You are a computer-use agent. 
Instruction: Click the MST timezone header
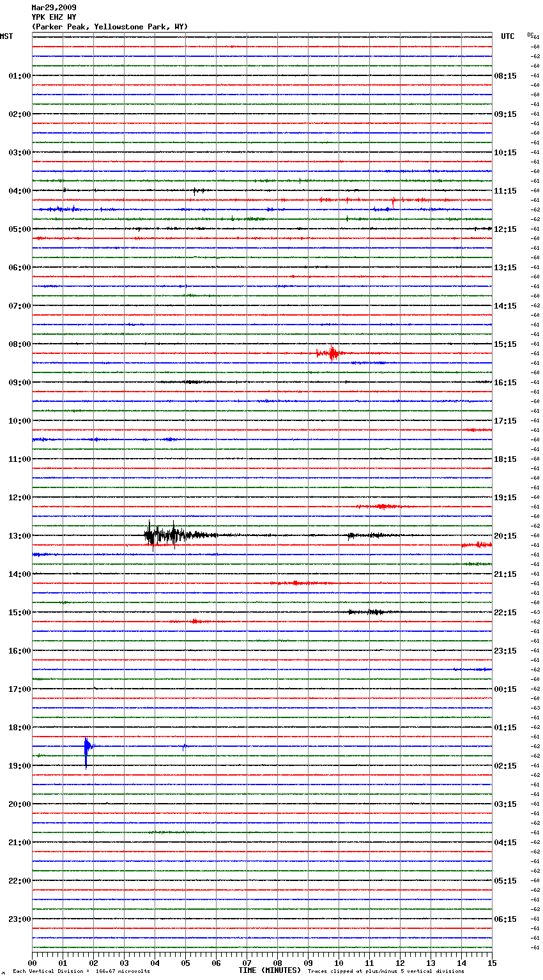pos(6,36)
